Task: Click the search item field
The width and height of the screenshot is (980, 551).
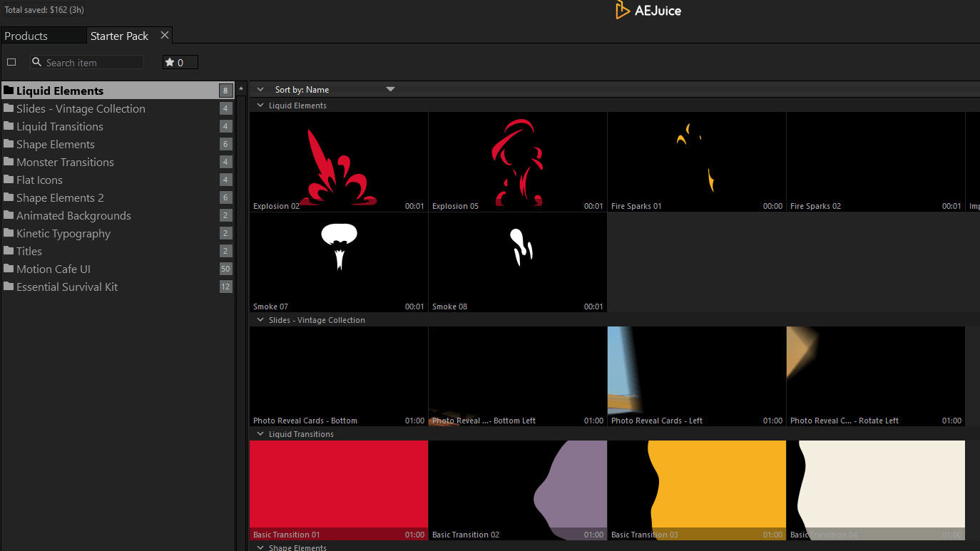Action: 87,62
